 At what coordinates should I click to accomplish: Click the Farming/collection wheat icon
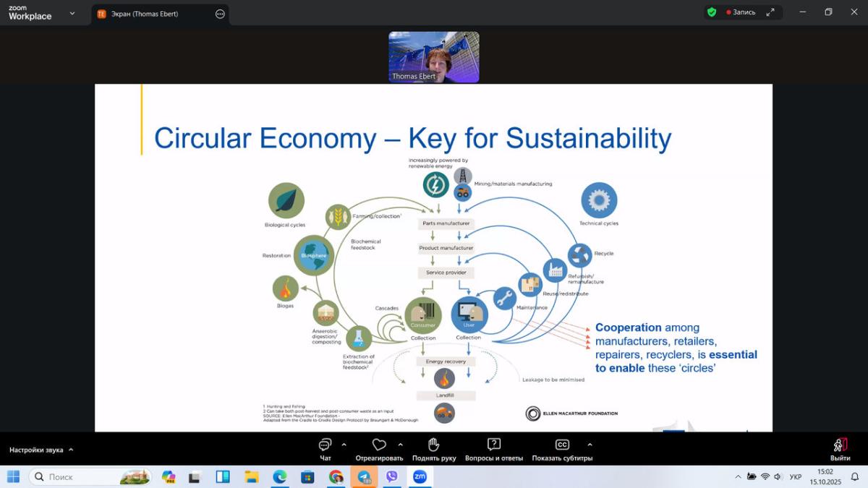337,217
